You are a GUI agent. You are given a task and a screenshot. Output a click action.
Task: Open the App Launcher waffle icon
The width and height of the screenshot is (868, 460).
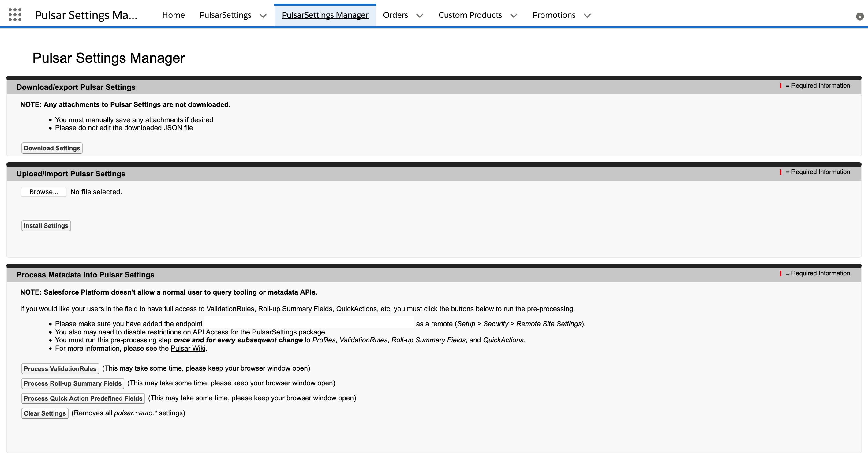click(x=15, y=14)
